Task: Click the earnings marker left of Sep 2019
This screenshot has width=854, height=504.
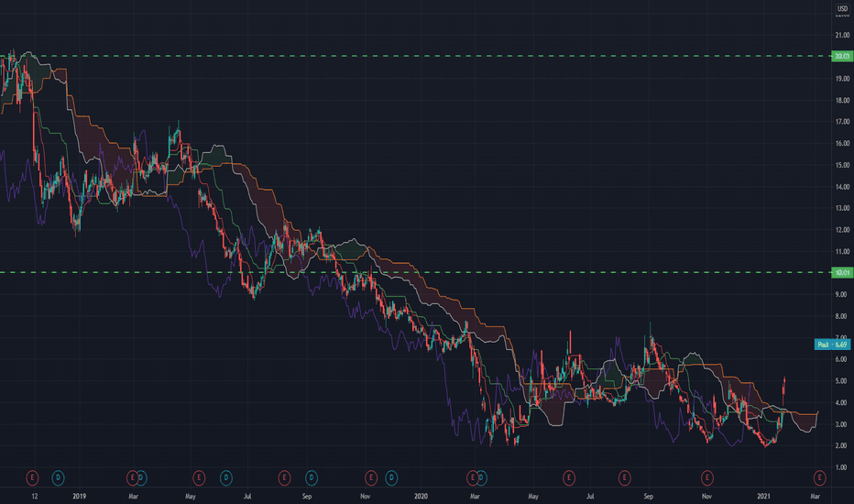Action: [x=284, y=478]
